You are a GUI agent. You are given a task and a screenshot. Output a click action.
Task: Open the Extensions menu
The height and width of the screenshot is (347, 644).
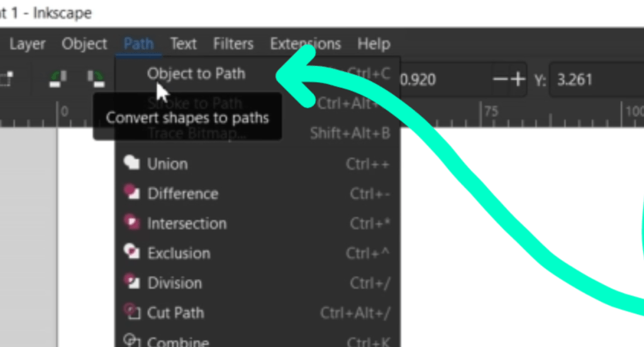coord(305,44)
